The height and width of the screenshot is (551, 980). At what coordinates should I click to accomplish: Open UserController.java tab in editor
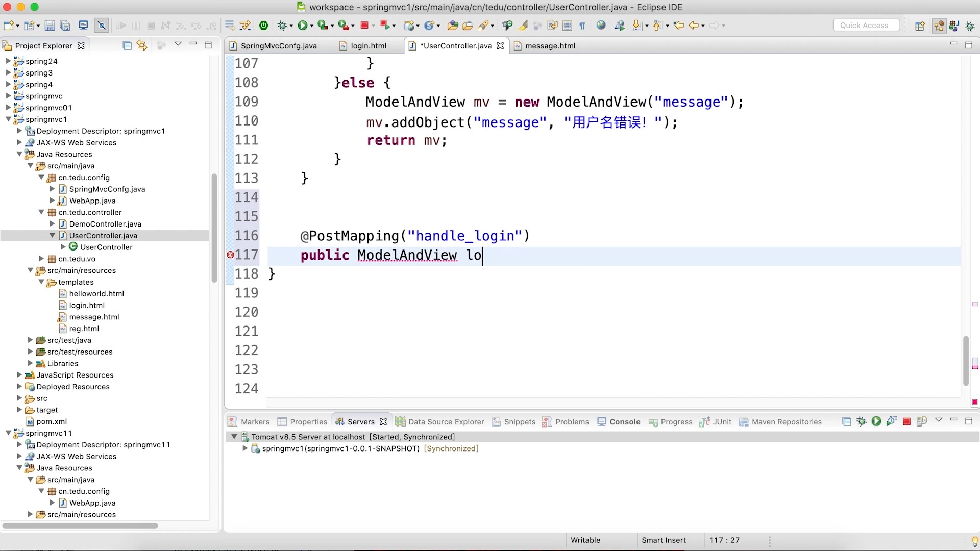click(x=454, y=46)
